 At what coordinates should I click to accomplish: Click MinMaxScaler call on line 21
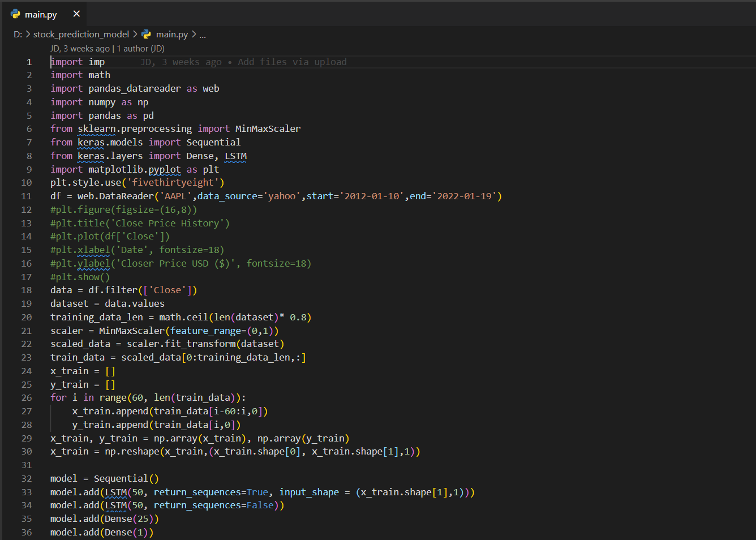(131, 331)
